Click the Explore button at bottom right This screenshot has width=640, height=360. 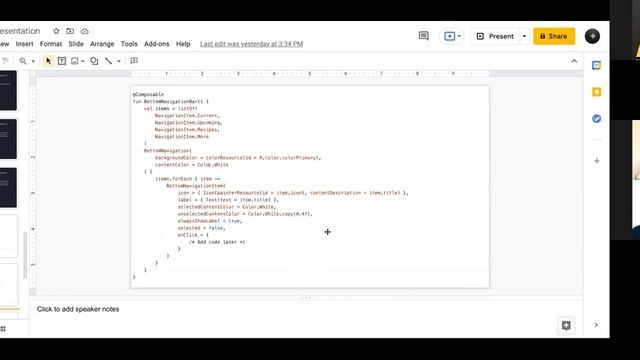pyautogui.click(x=566, y=325)
